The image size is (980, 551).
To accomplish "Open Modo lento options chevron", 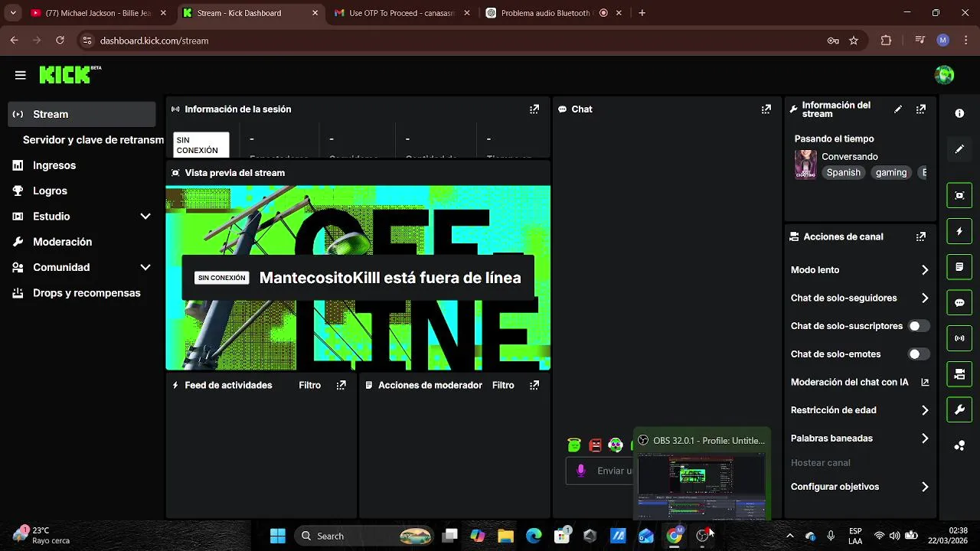I will point(925,270).
